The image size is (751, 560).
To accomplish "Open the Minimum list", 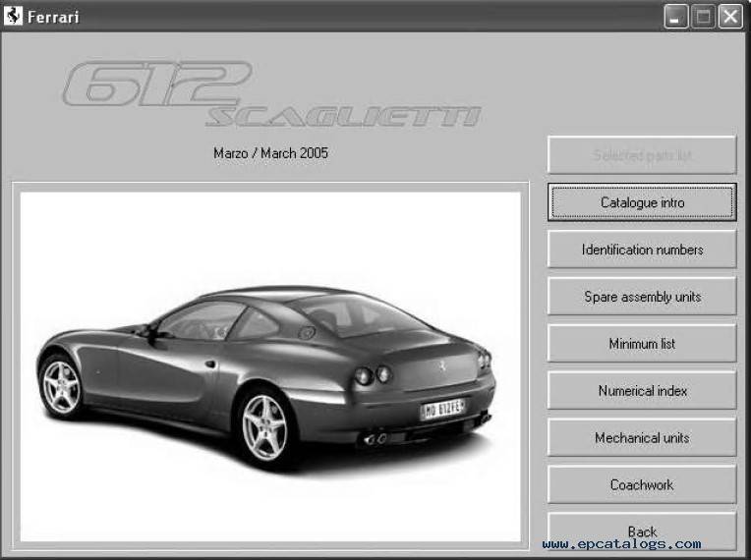I will (x=642, y=343).
